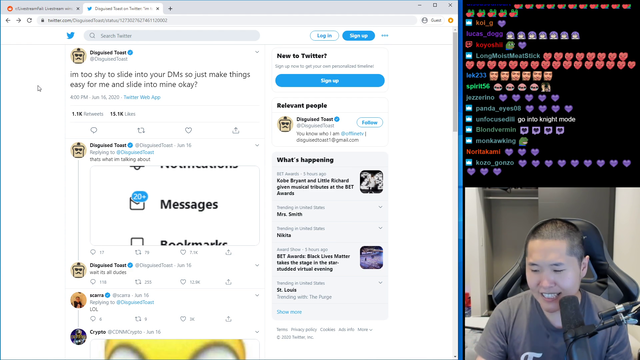The height and width of the screenshot is (360, 640).
Task: Retweet 'wait its all dudes' tweet
Action: (x=138, y=282)
